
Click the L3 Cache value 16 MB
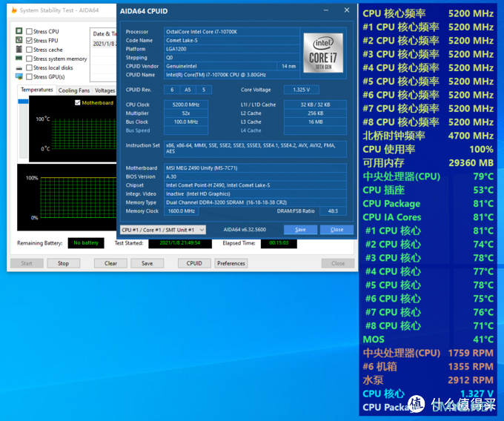pyautogui.click(x=315, y=122)
